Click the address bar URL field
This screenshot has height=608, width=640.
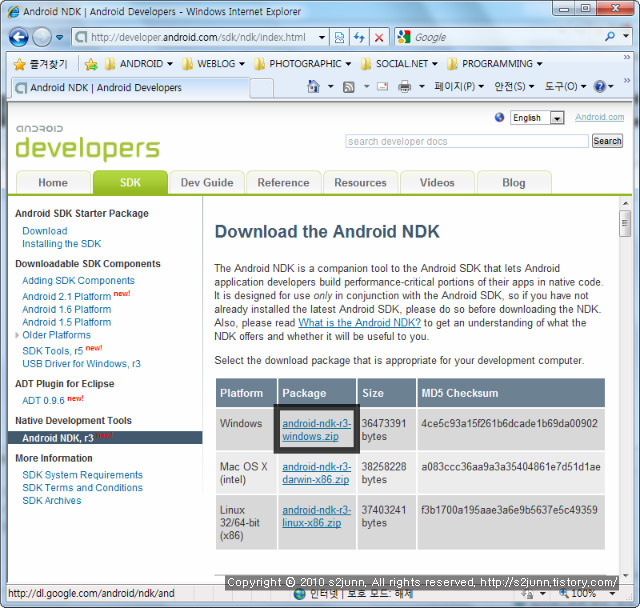(x=198, y=38)
